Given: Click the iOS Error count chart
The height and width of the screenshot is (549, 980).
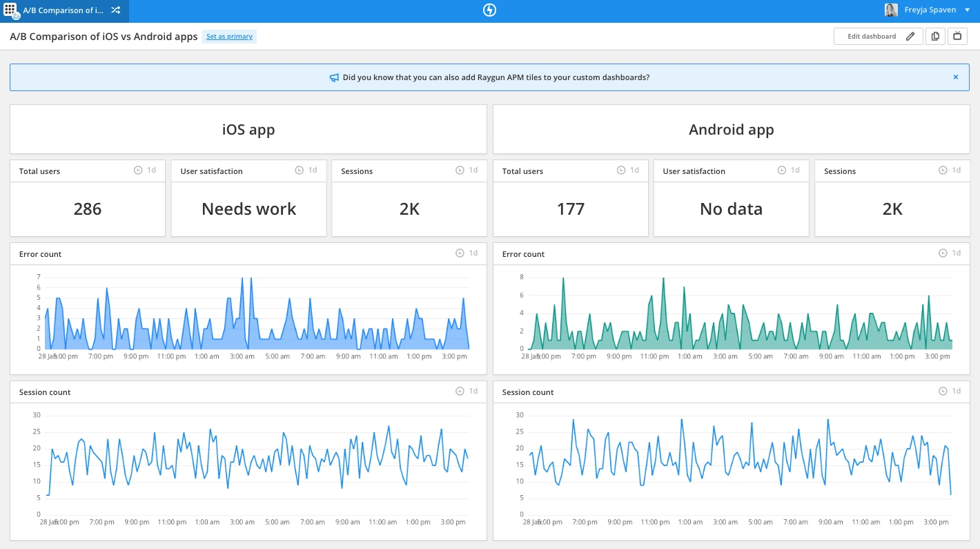Looking at the screenshot, I should pyautogui.click(x=252, y=318).
